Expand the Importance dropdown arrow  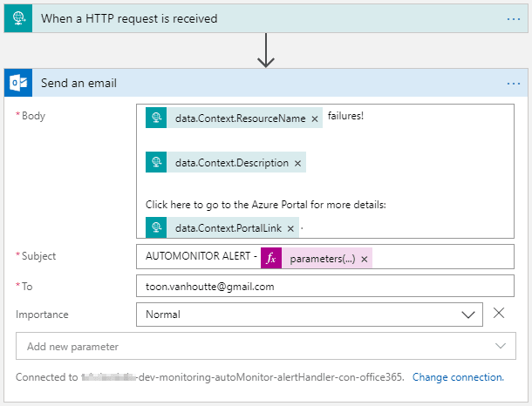(468, 315)
